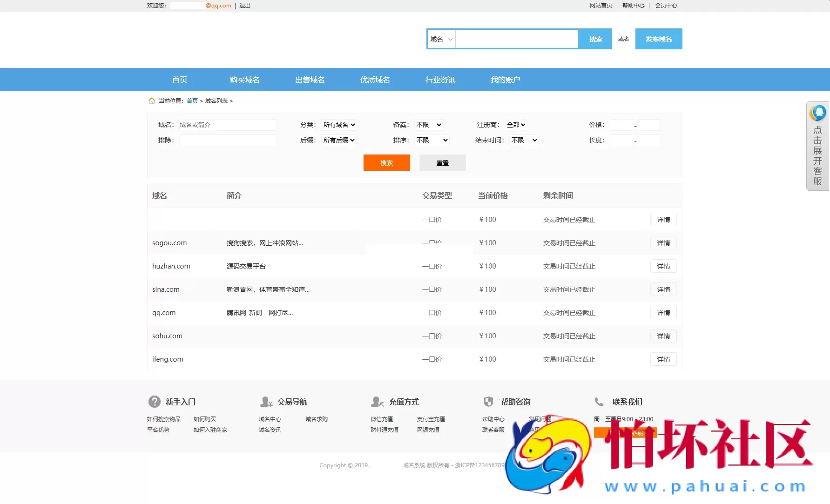Click the 发布域名 publish domain button
Image resolution: width=830 pixels, height=504 pixels.
tap(658, 39)
